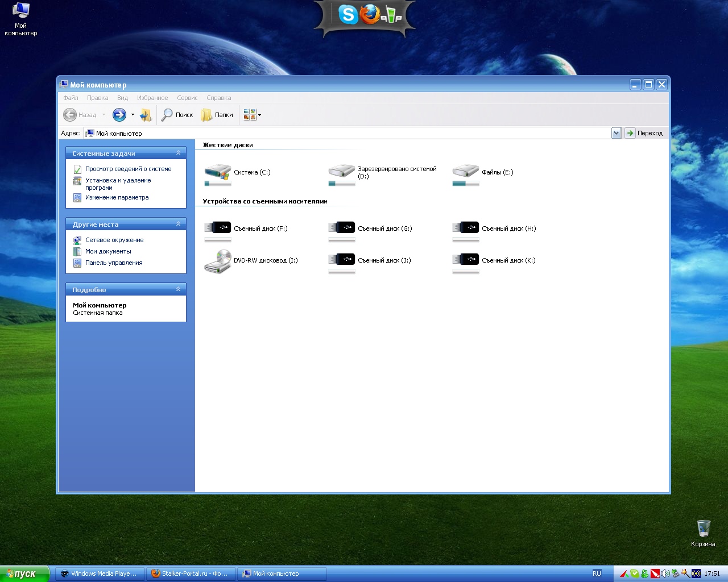The image size is (728, 582).
Task: Go up one folder level icon
Action: (x=146, y=115)
